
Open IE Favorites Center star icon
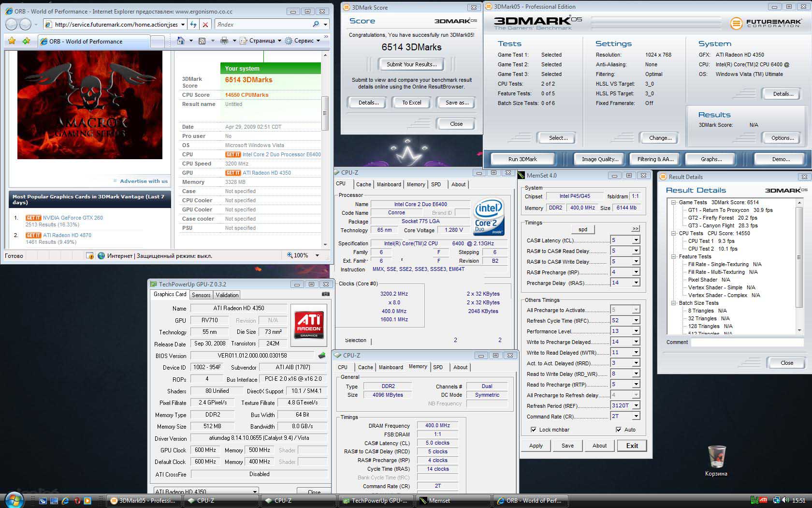point(12,41)
